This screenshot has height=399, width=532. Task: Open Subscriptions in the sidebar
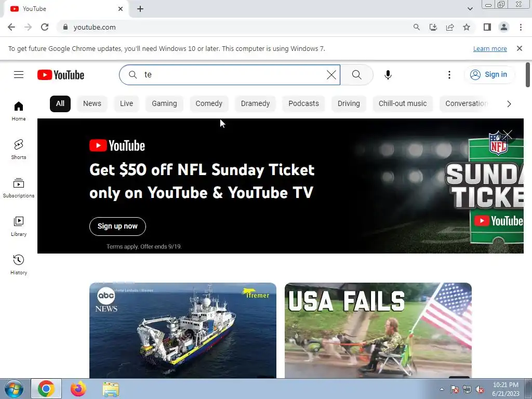tap(19, 188)
